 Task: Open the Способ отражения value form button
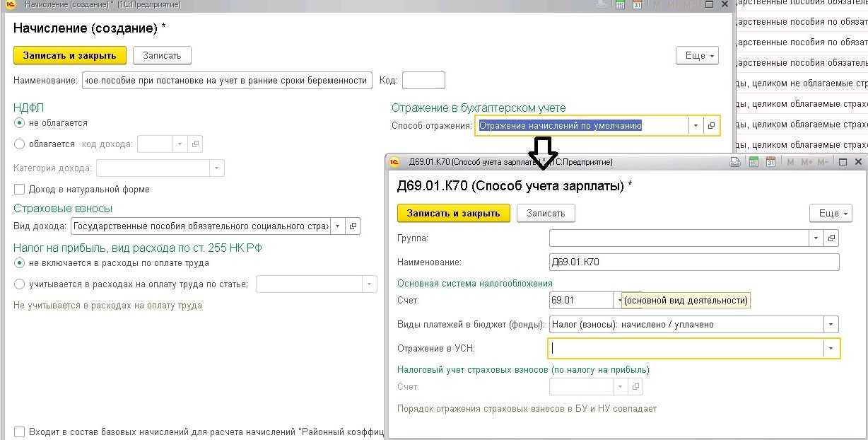coord(711,126)
